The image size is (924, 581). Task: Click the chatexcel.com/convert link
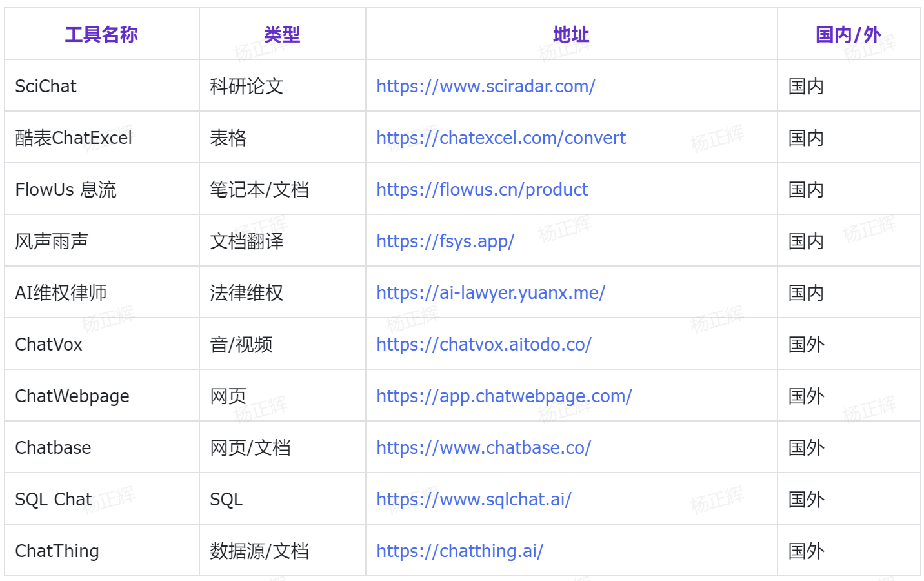tap(501, 138)
